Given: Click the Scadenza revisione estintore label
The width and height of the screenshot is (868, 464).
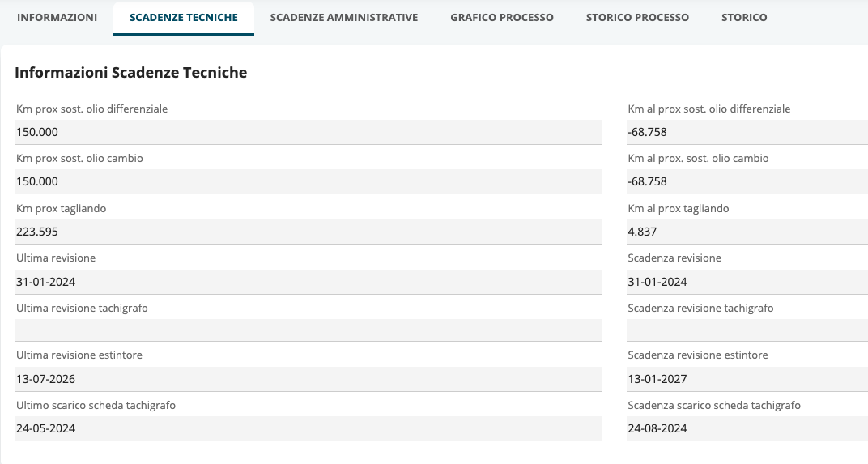Looking at the screenshot, I should (x=697, y=355).
